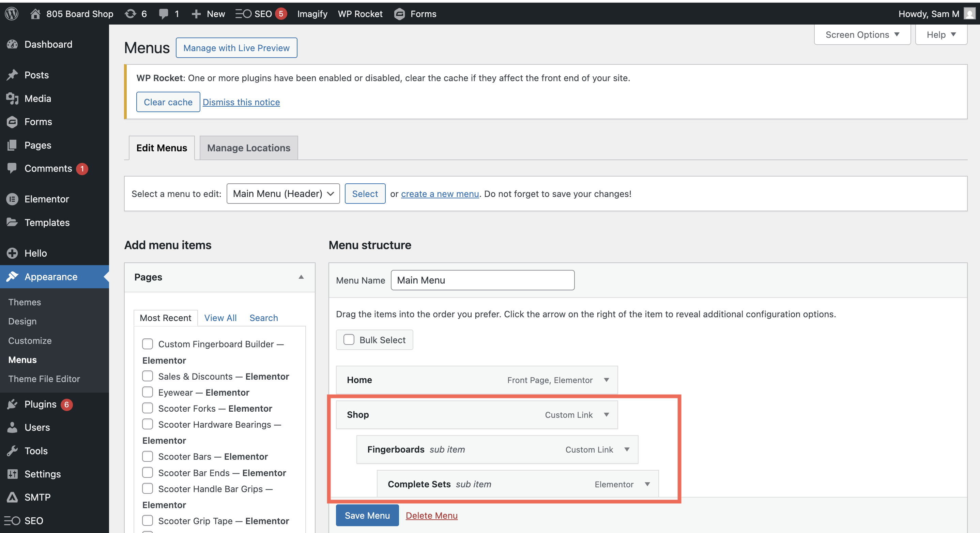The height and width of the screenshot is (533, 980).
Task: Enable the Bulk Select checkbox
Action: tap(349, 340)
